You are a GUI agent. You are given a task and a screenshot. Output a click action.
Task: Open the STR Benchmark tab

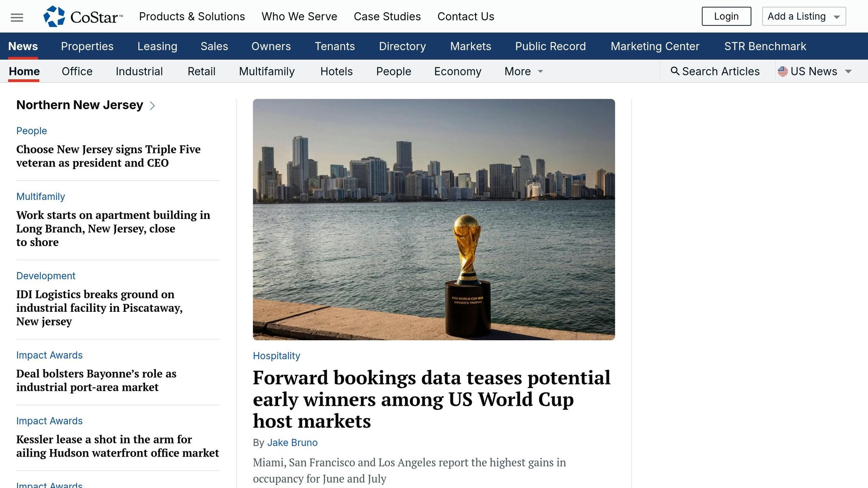[765, 46]
